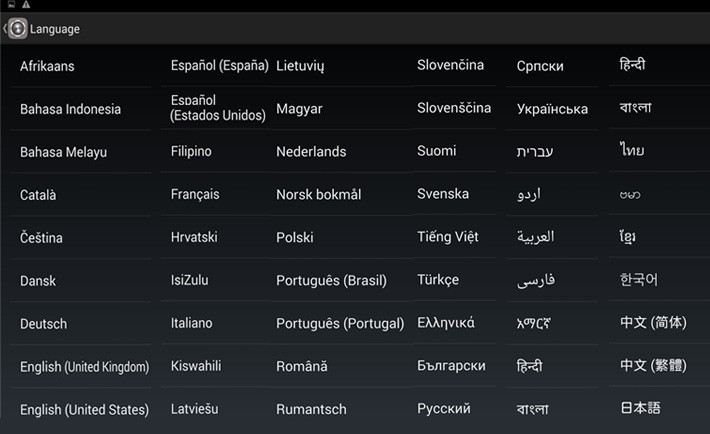Choose Italiano from the list

point(192,323)
